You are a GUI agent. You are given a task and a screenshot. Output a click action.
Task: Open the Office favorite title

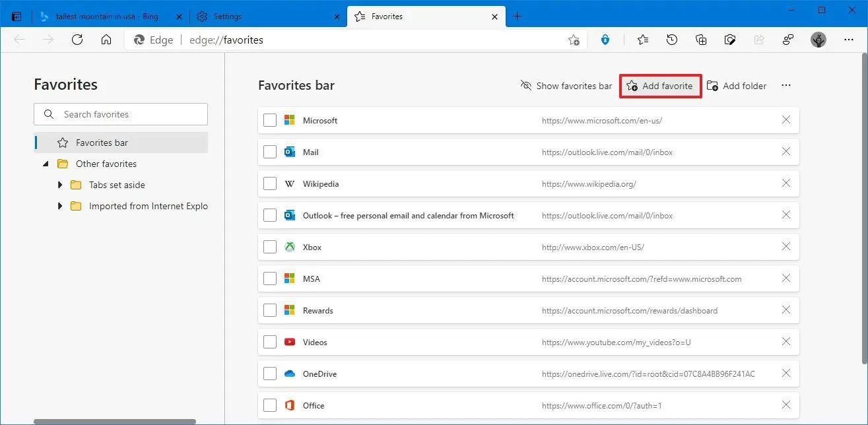pyautogui.click(x=314, y=405)
